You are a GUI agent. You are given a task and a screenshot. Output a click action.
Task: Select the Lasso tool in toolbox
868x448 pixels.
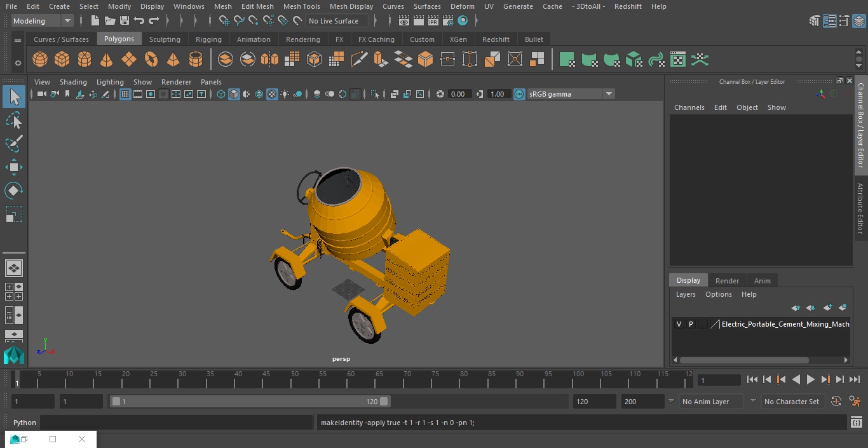14,121
